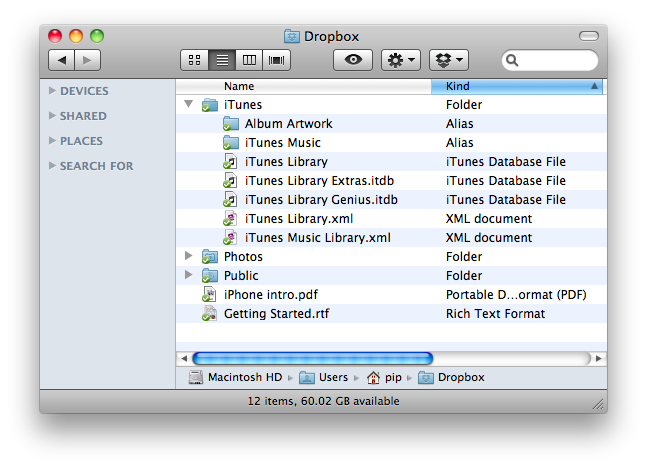Click the 'iTunes Library Genius.itdb' name
Screen dimensions: 647x468
[x=321, y=200]
